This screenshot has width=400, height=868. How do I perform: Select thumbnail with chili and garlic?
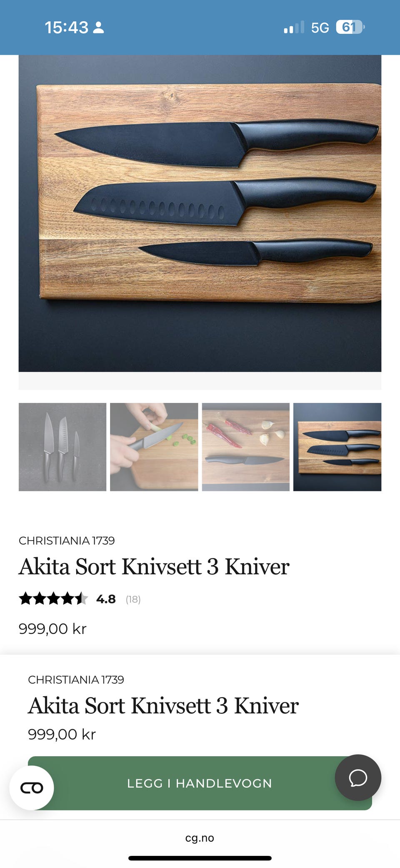tap(246, 447)
